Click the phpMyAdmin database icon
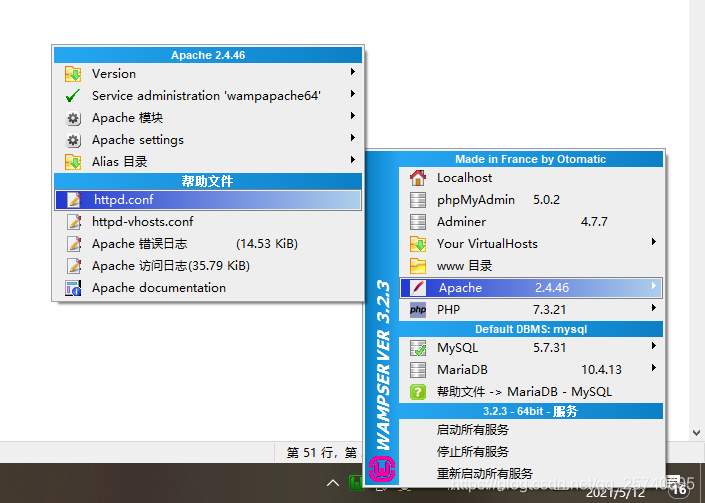705x503 pixels. (x=418, y=200)
